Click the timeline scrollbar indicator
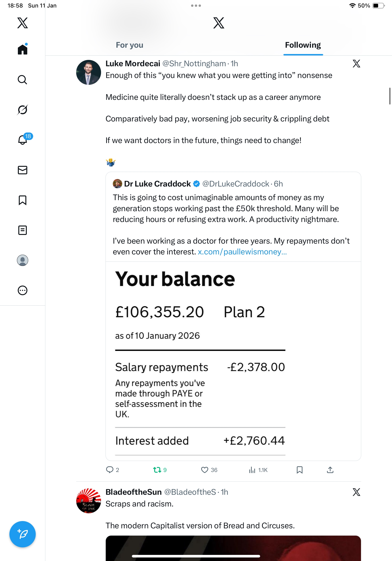Image resolution: width=392 pixels, height=561 pixels. (390, 96)
